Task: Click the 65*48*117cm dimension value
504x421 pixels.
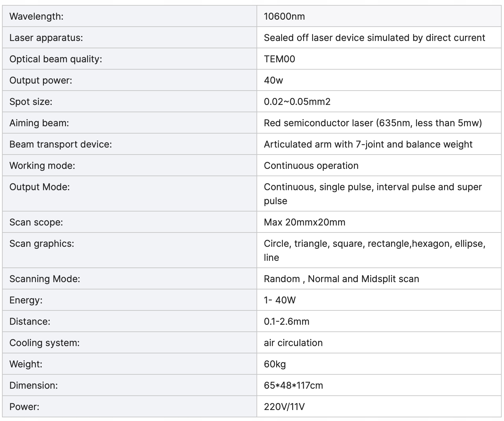Action: coord(293,385)
